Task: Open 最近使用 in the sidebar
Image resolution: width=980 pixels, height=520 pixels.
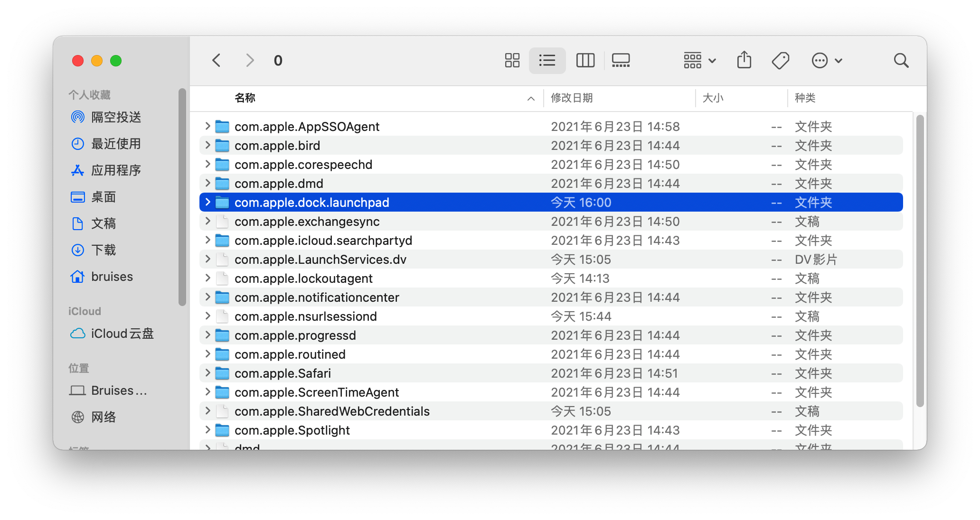Action: (x=106, y=144)
